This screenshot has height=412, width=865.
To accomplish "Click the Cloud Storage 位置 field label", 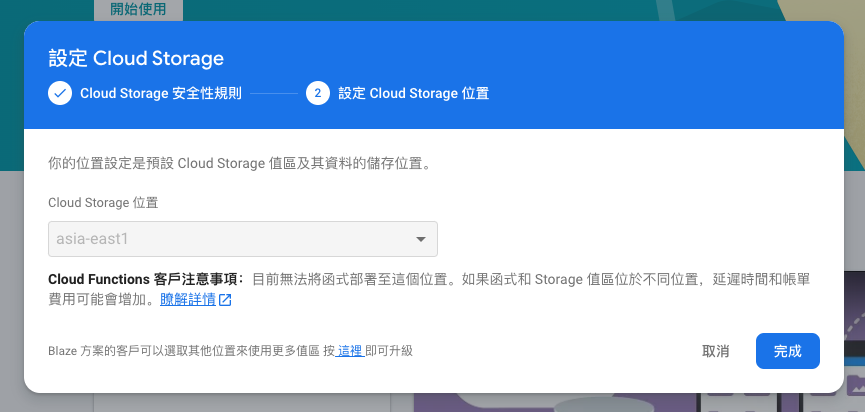I will coord(103,202).
